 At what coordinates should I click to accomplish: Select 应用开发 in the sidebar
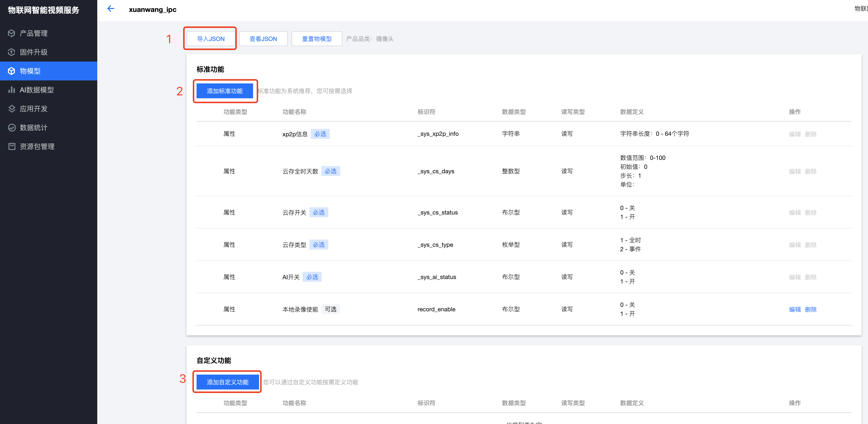34,108
